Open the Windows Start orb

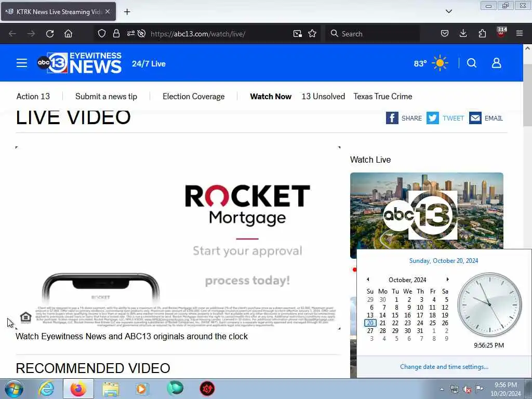14,389
